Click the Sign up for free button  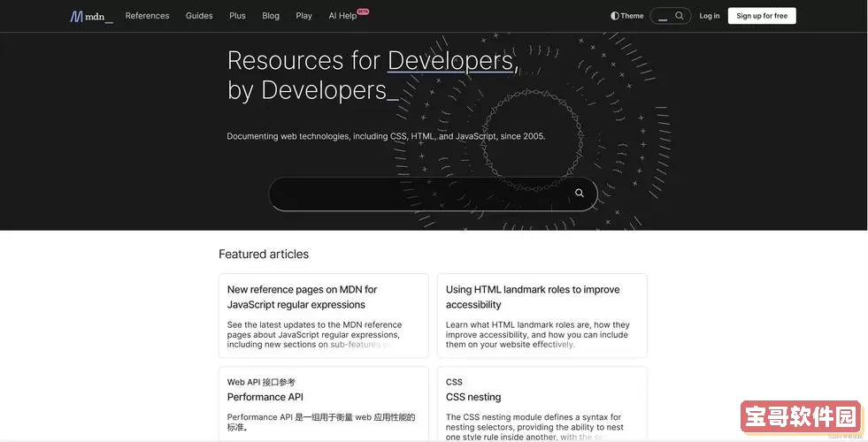[x=762, y=16]
